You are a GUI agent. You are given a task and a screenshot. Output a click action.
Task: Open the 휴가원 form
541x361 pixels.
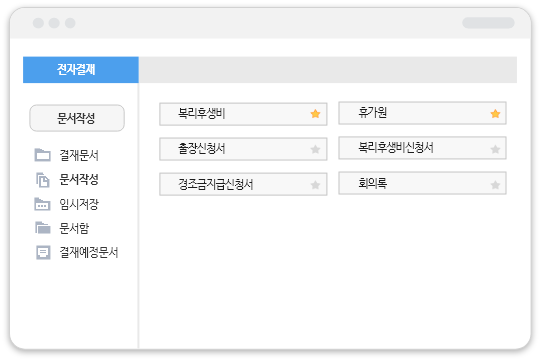pos(422,113)
